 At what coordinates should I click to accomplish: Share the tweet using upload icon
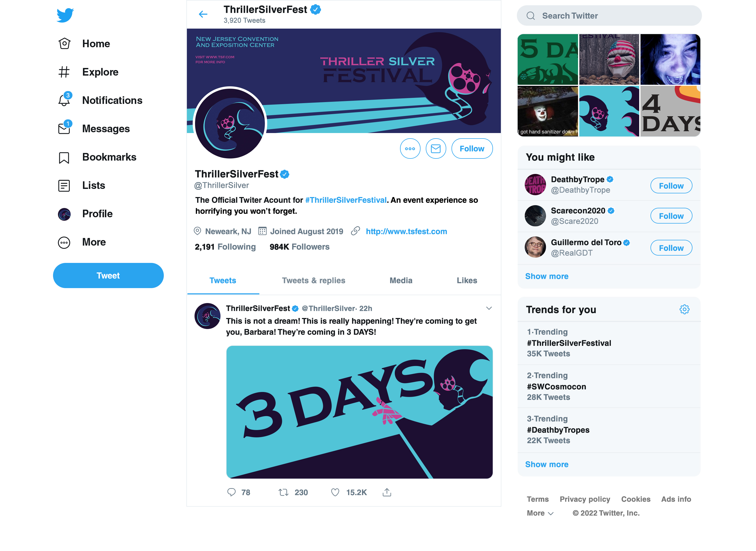[x=387, y=492]
